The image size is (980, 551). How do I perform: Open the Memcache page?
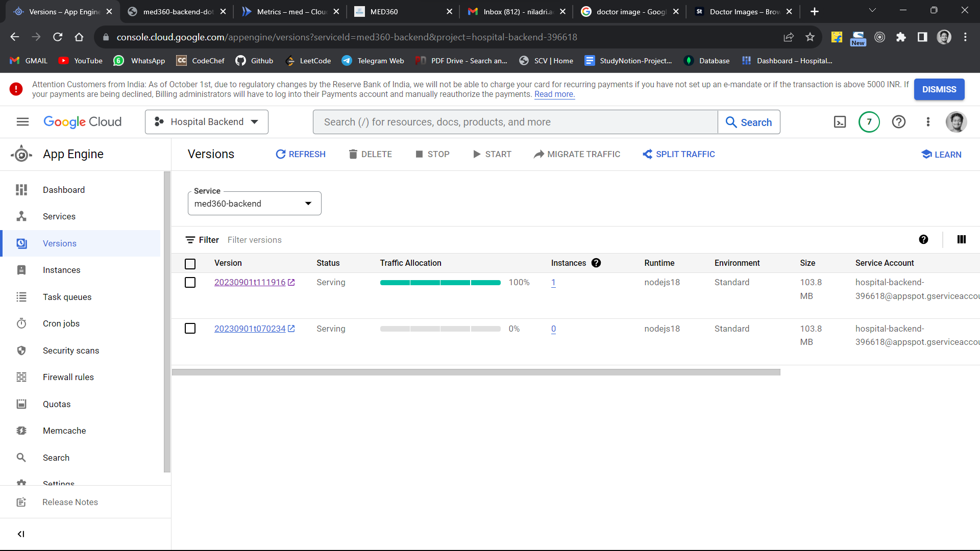[x=64, y=431]
